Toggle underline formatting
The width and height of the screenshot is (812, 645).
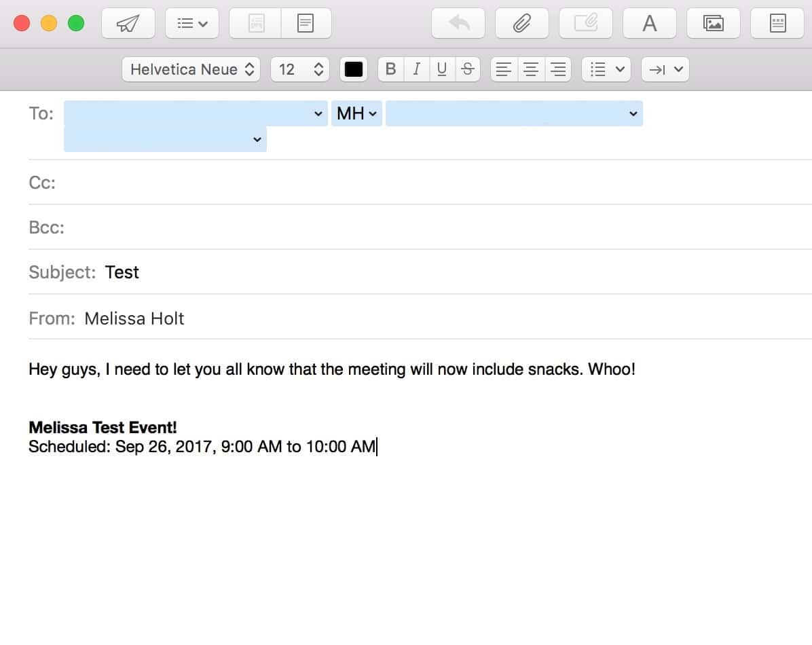pos(442,69)
